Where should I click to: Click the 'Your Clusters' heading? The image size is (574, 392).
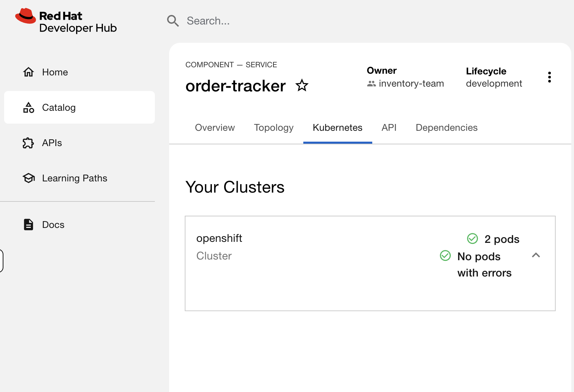coord(235,187)
